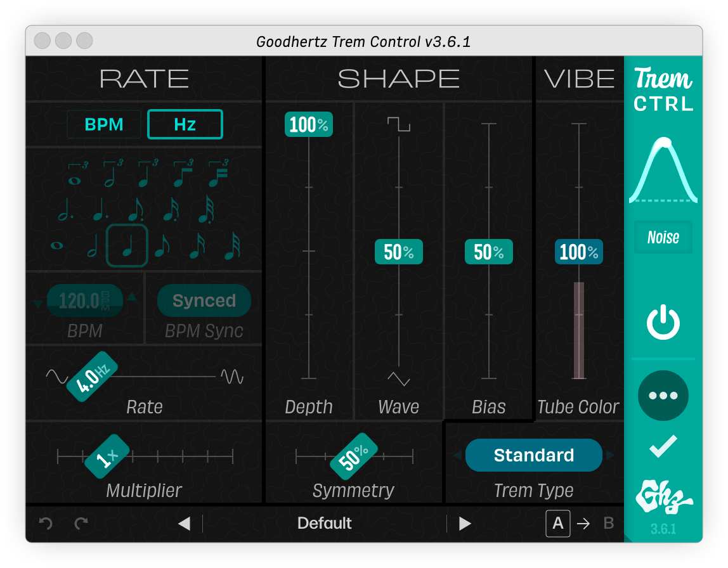Screen dimensions: 728x568
Task: Open the Default preset menu
Action: click(325, 524)
